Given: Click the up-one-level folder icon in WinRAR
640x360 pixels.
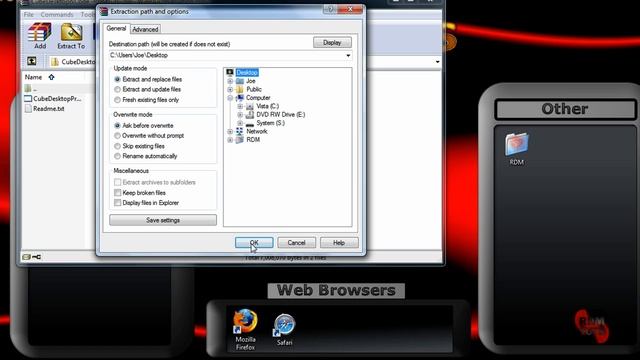Looking at the screenshot, I should pyautogui.click(x=32, y=61).
